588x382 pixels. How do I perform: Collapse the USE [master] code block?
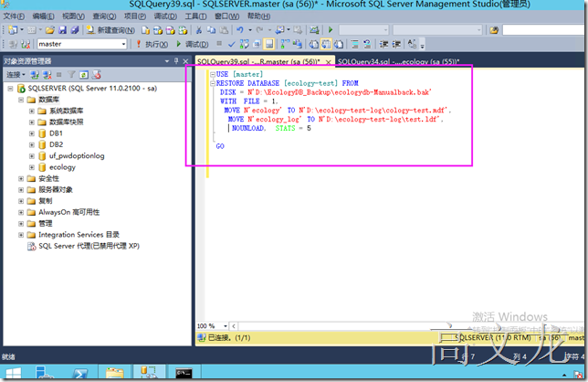[x=213, y=74]
